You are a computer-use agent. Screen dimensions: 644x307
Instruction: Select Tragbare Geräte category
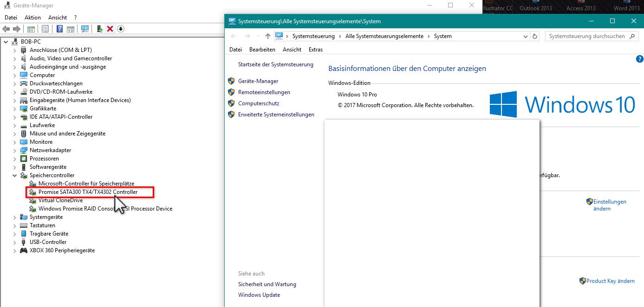[49, 234]
